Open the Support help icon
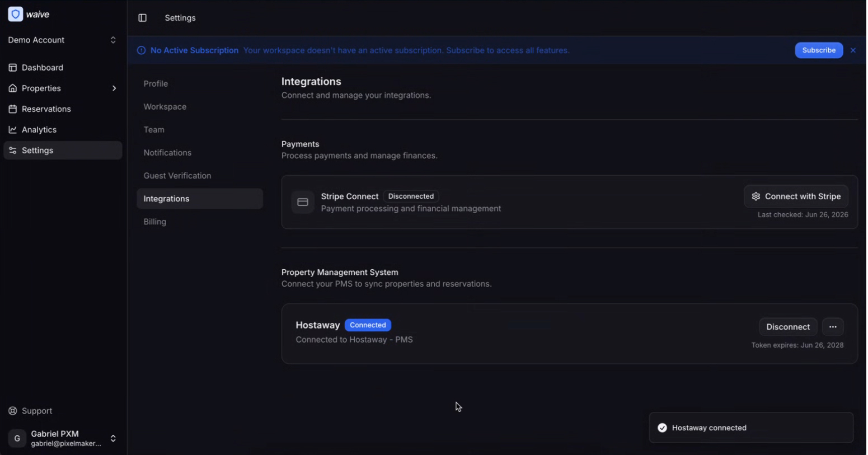This screenshot has height=455, width=868. [12, 411]
